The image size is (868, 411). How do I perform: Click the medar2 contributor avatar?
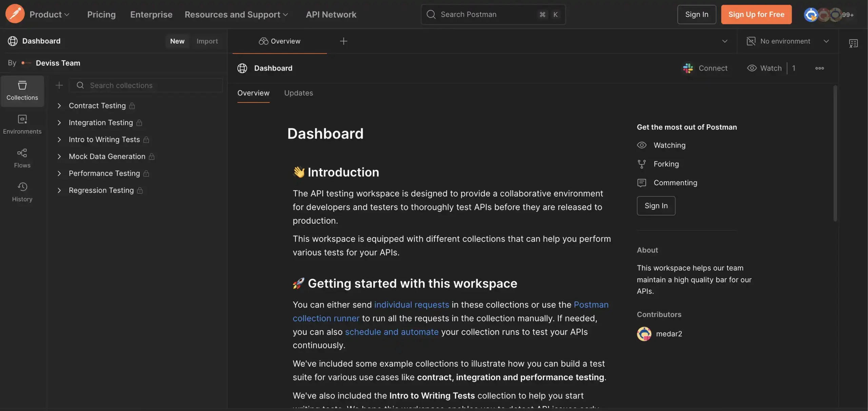click(644, 334)
